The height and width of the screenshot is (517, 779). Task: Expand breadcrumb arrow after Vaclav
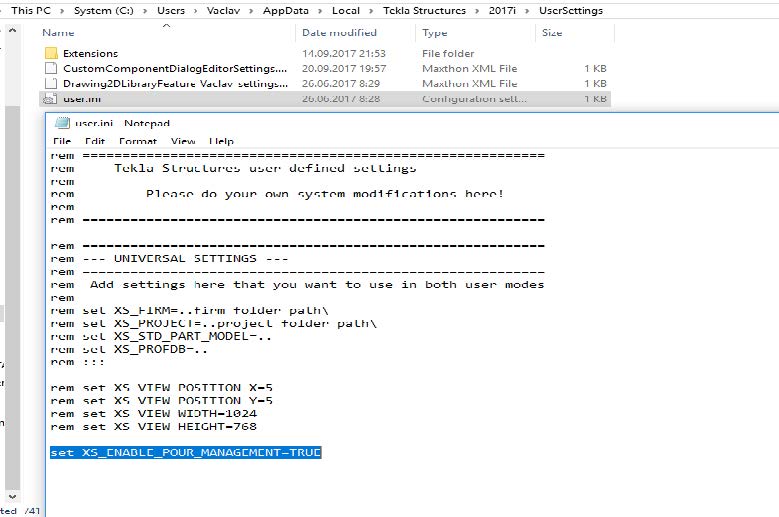click(251, 11)
